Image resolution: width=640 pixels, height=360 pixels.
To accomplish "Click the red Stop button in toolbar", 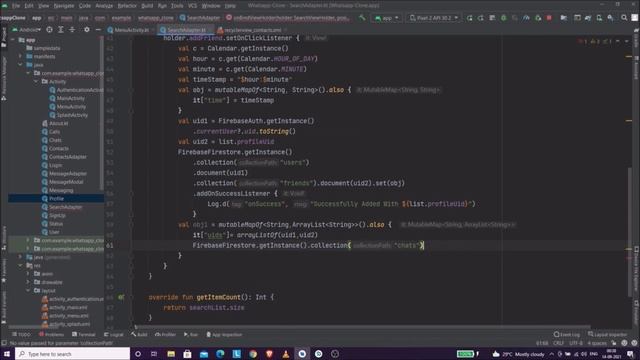I will [x=549, y=18].
